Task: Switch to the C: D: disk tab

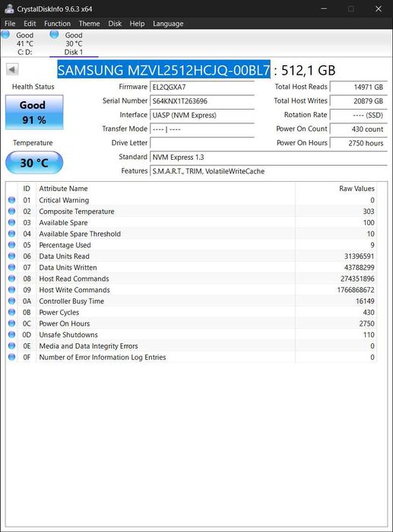Action: coord(25,43)
